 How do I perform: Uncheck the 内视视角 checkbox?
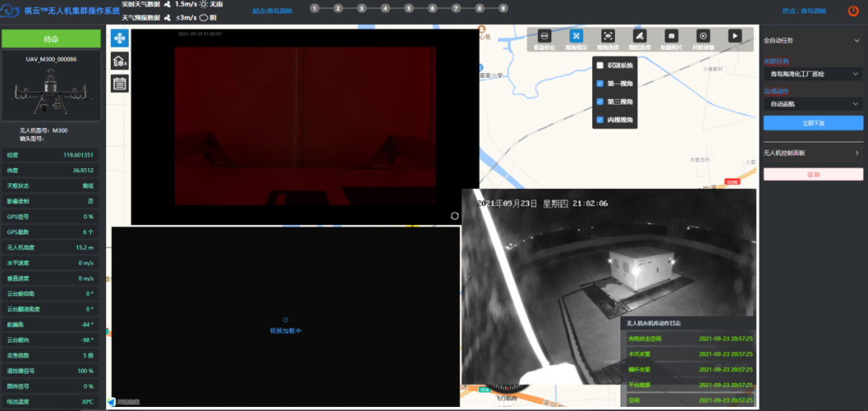[x=600, y=120]
